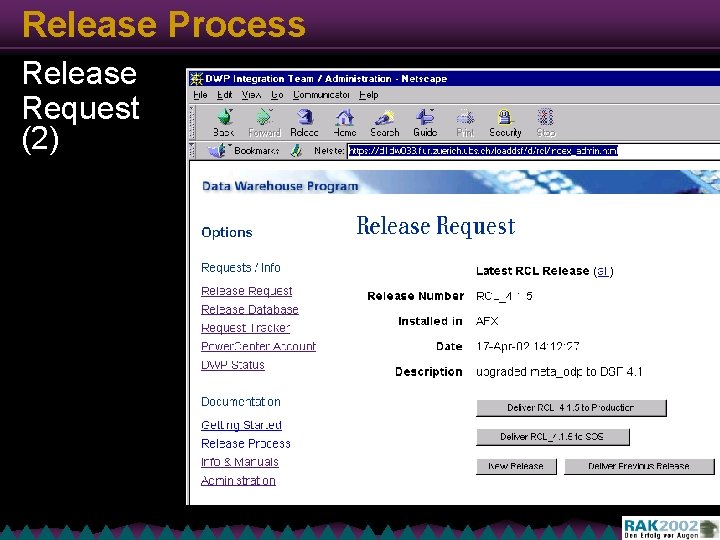Click the toolbar collapse grip beside Back
This screenshot has width=720, height=540.
click(193, 122)
